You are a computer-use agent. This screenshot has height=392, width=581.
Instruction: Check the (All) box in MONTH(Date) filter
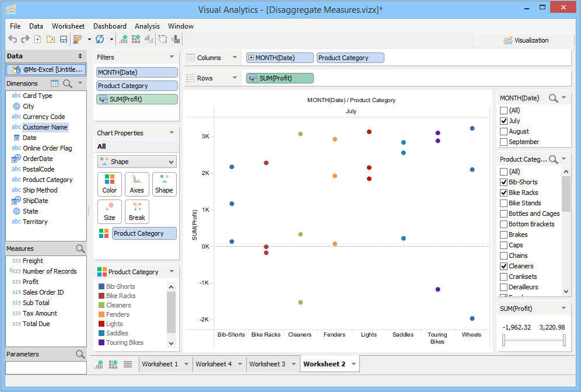pos(503,110)
